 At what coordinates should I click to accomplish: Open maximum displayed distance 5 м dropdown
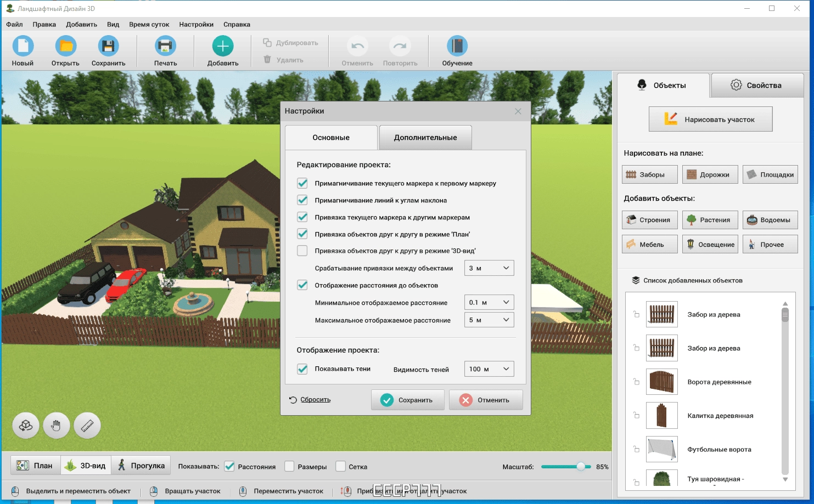point(489,320)
